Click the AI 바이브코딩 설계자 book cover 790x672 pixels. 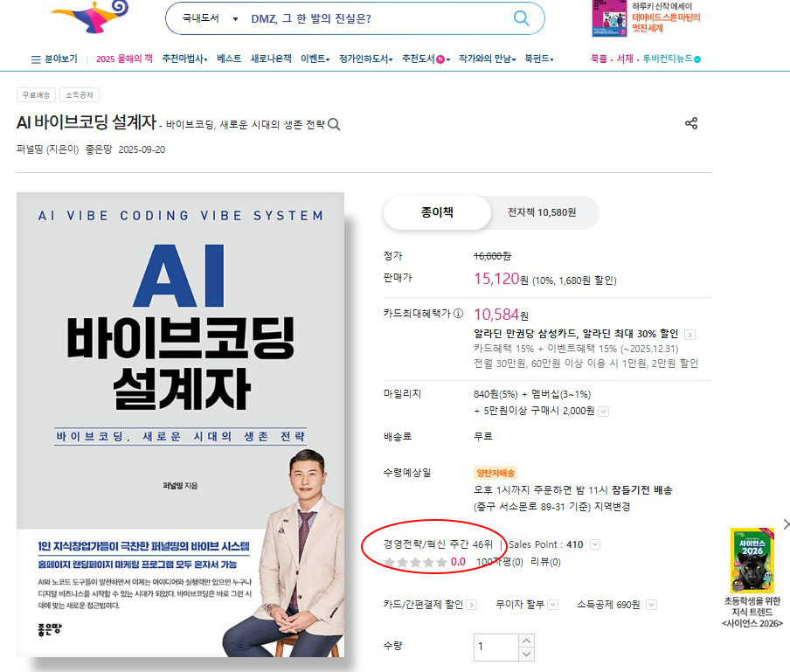click(180, 424)
